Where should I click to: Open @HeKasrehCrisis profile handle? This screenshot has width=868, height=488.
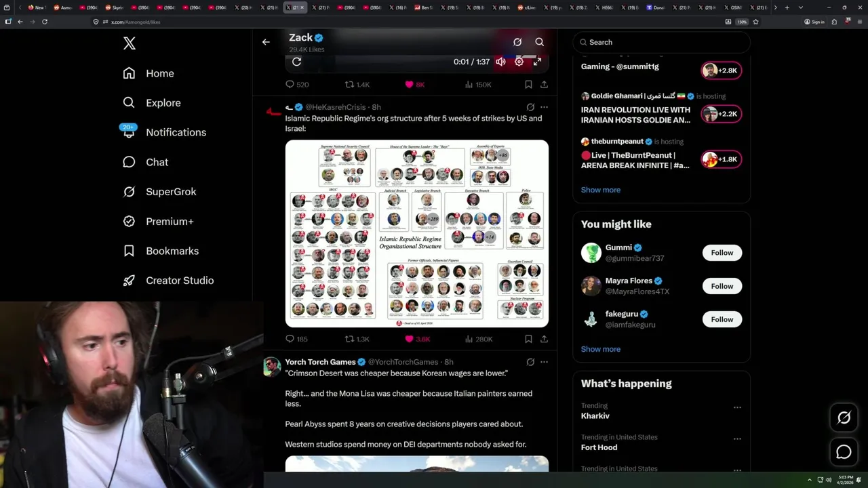335,107
